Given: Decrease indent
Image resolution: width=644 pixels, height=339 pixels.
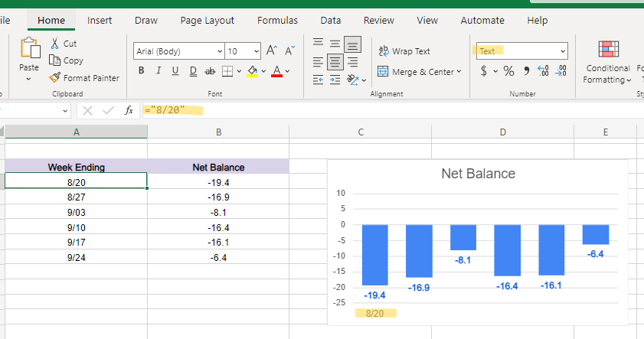Looking at the screenshot, I should 318,80.
